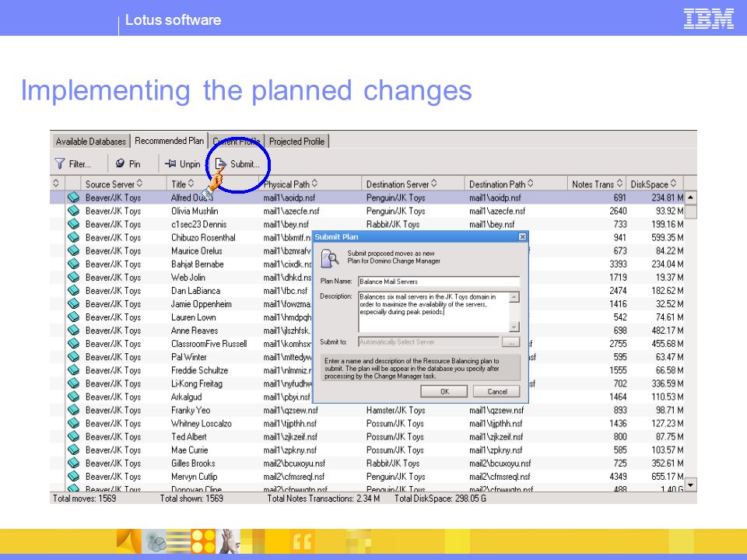Sort by Notes Trans column
The image size is (747, 560).
click(597, 184)
